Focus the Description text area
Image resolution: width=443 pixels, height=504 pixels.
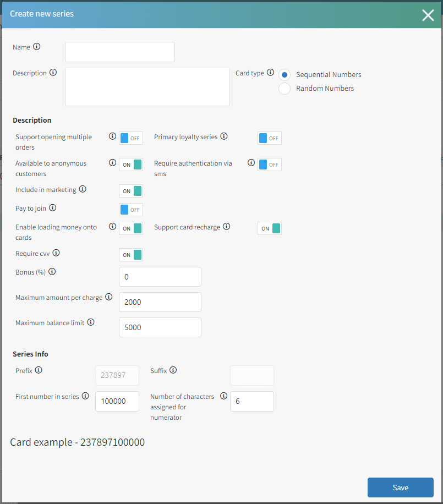147,87
